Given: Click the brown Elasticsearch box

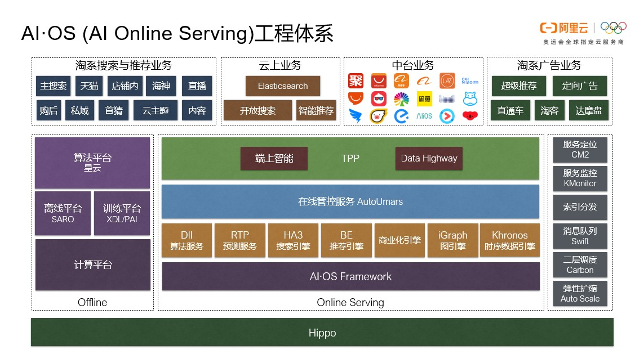Looking at the screenshot, I should click(x=283, y=86).
